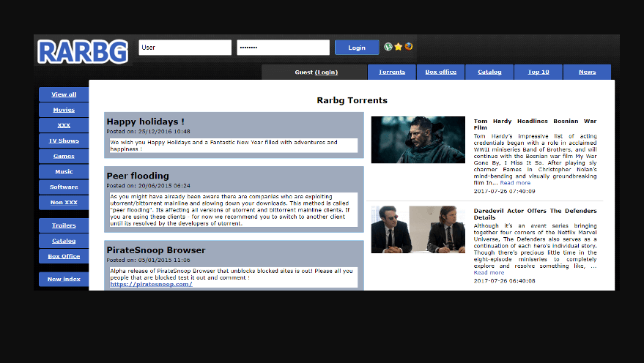Select TV Shows in the sidebar
Screen dimensions: 644x363
[x=64, y=141]
